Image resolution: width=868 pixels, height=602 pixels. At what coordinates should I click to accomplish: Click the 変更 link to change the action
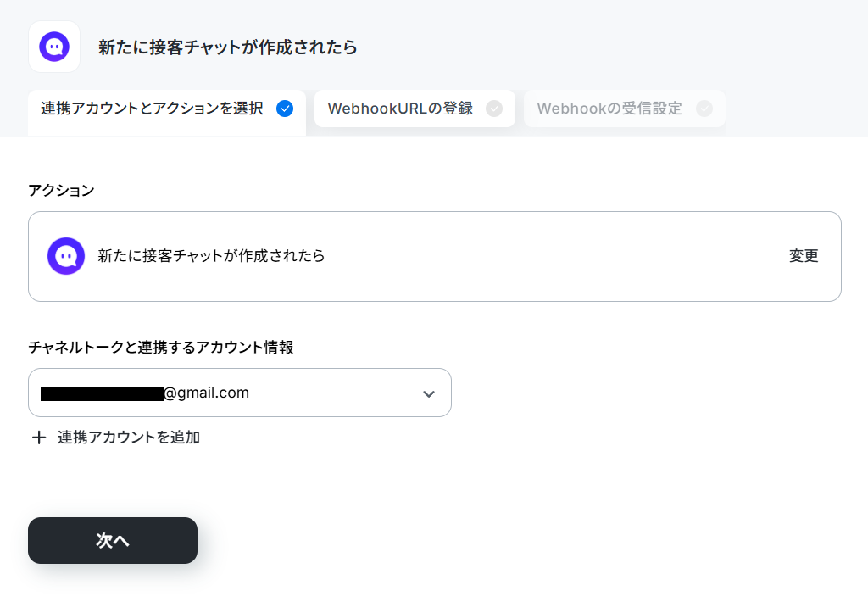coord(804,256)
